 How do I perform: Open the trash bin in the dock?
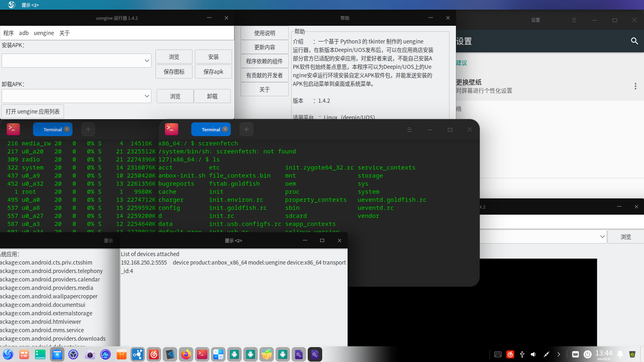pyautogui.click(x=632, y=354)
